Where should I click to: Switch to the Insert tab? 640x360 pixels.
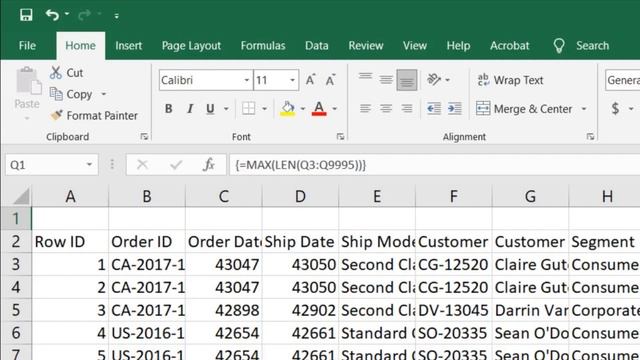point(129,46)
